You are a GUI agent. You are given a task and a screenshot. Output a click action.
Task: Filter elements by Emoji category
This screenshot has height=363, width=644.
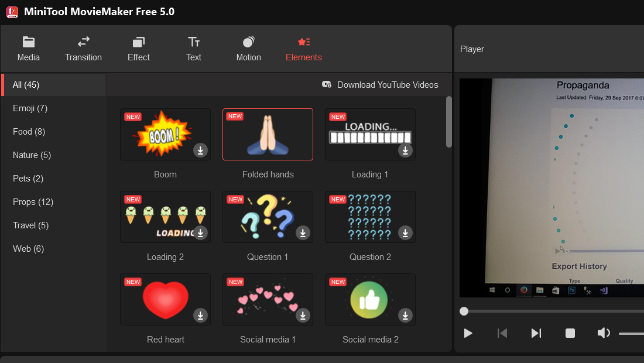tap(30, 108)
